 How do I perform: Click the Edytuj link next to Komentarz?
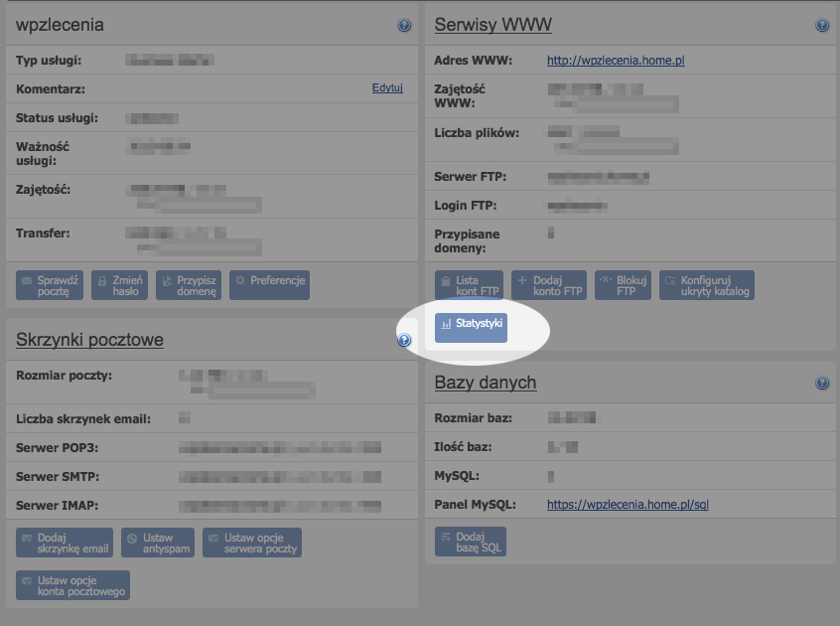pos(387,87)
